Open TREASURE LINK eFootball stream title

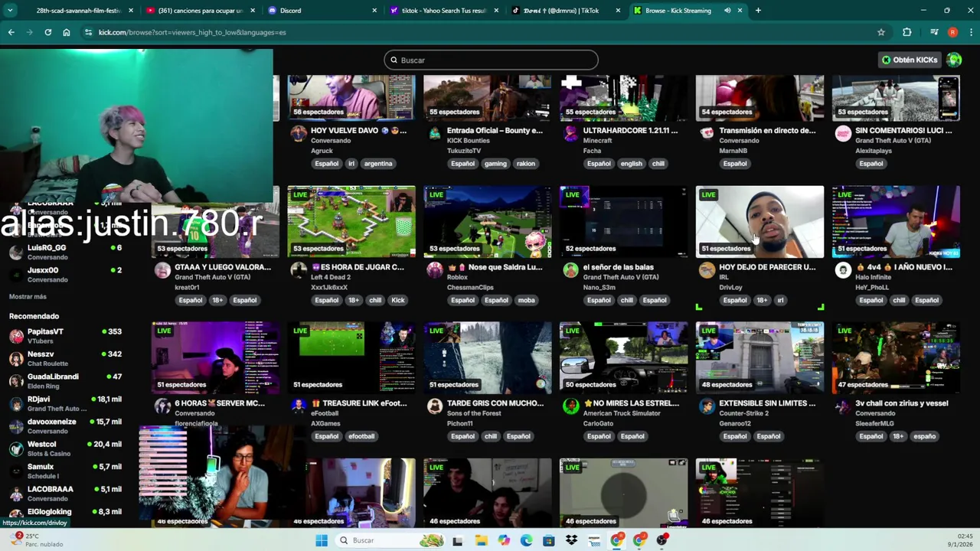[x=358, y=403]
